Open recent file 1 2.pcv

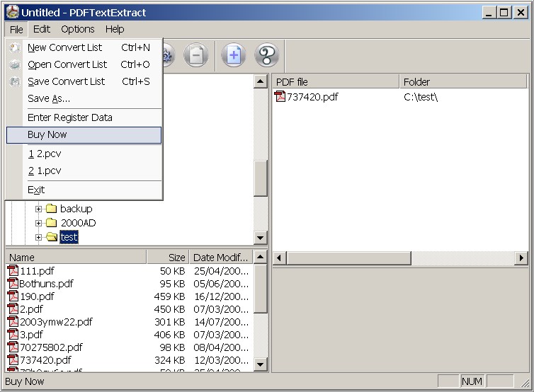pos(84,154)
